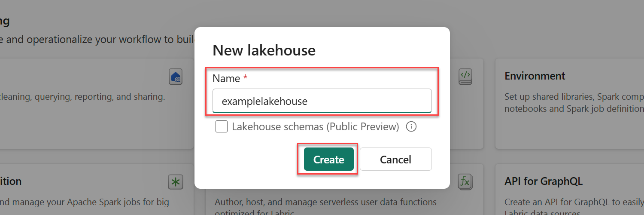
Task: Click the Create button in the dialog
Action: 329,160
